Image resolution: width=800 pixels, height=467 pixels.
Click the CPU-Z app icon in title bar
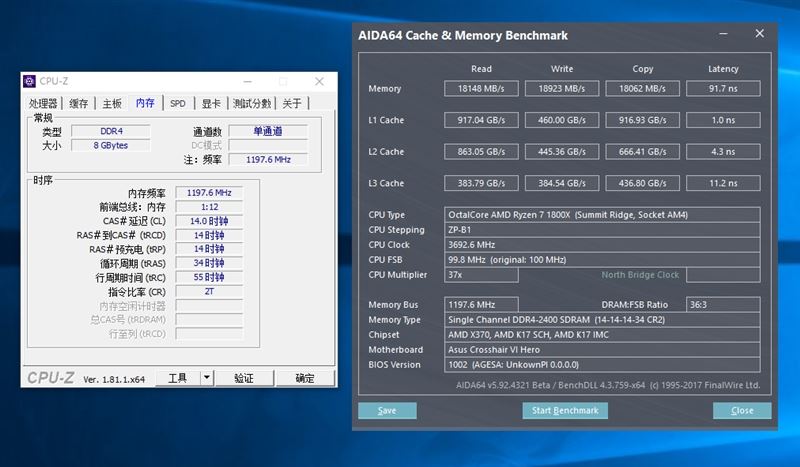[x=30, y=81]
